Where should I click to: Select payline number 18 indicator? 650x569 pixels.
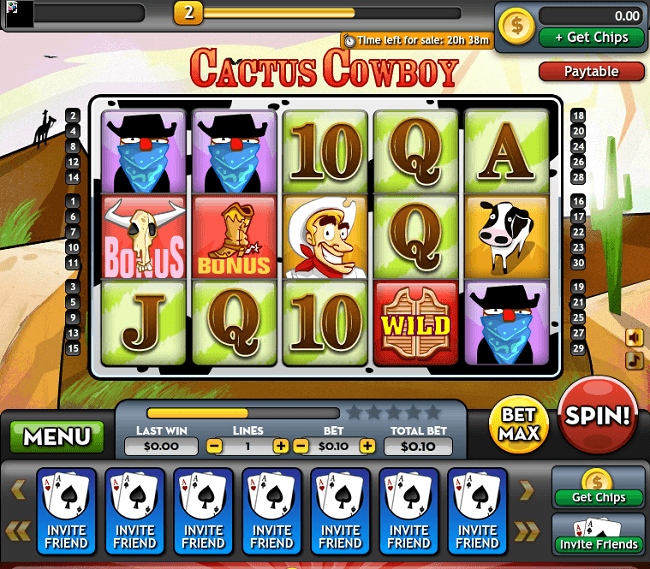[x=578, y=116]
